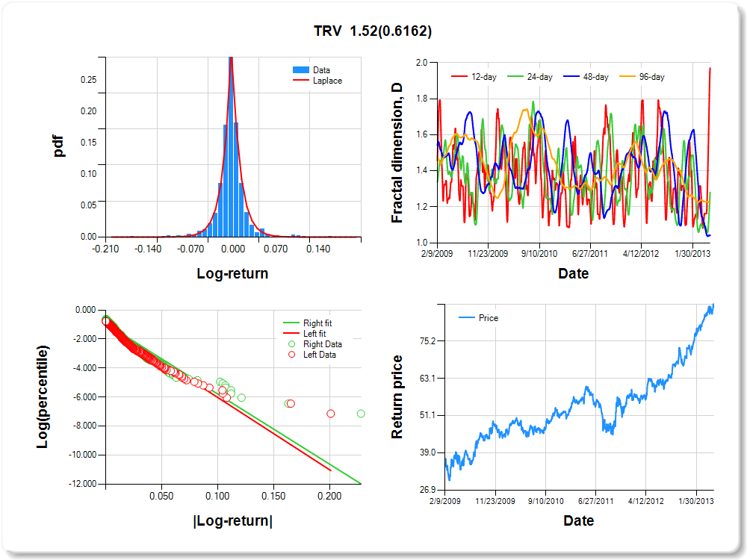Click the Right fit legend label
Viewport: 747px width, 560px height.
317,323
